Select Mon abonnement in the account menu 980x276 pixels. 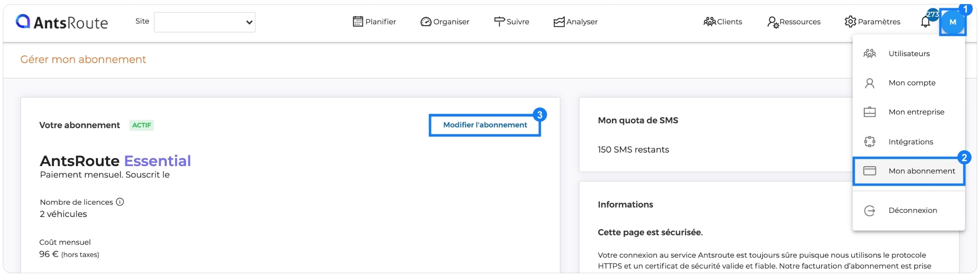[909, 171]
